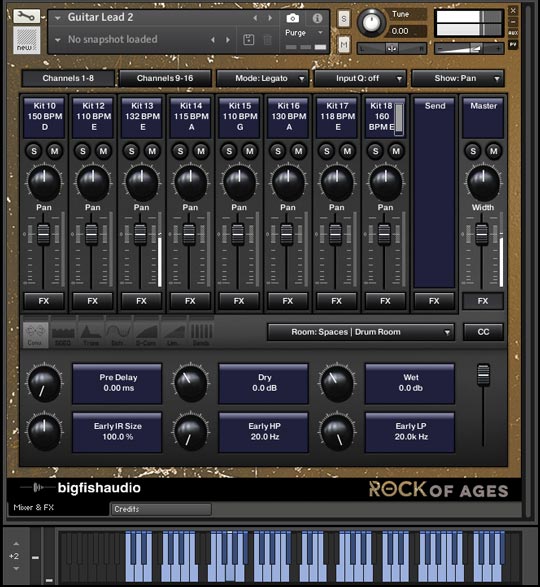Open the instrument info icon
This screenshot has width=540, height=587.
click(317, 18)
